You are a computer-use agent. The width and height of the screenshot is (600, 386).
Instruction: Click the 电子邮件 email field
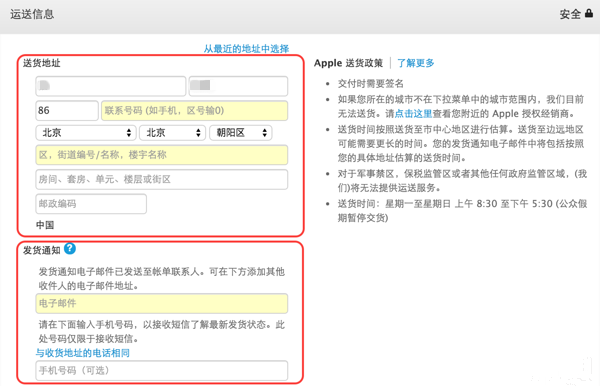click(162, 303)
